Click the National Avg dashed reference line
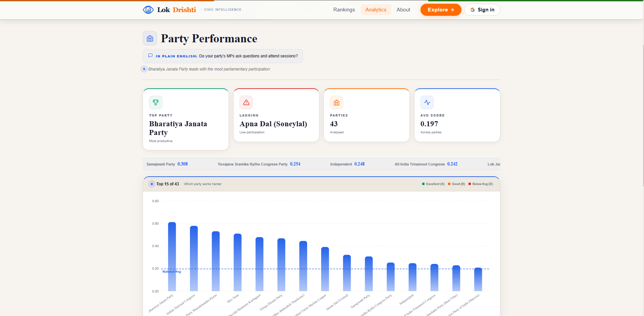Image resolution: width=644 pixels, height=316 pixels. tap(302, 269)
